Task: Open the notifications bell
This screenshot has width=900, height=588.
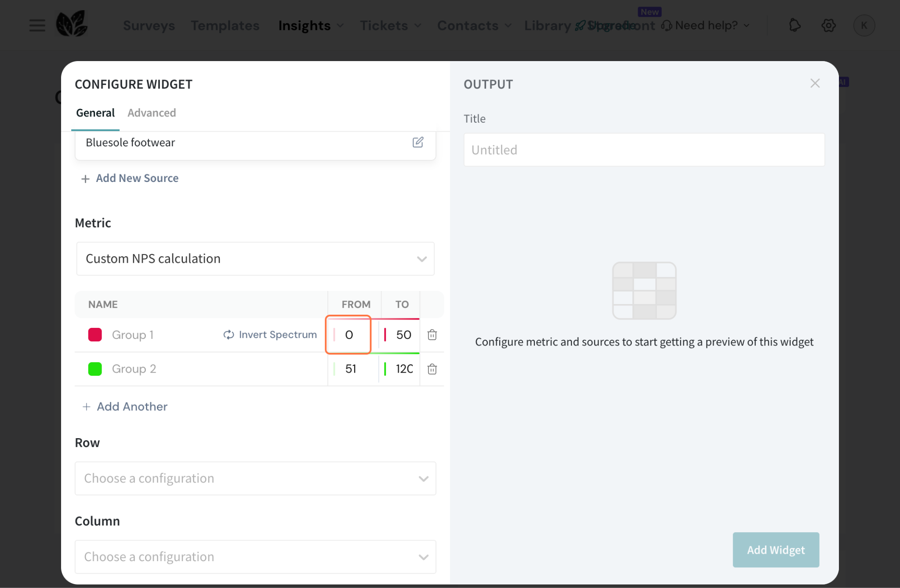Action: tap(795, 25)
